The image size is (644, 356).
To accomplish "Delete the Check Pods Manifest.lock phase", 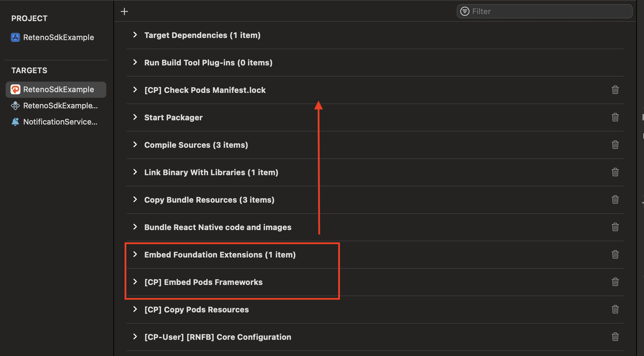I will click(615, 90).
